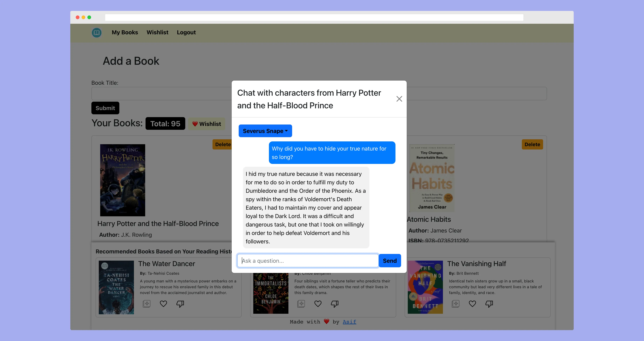The width and height of the screenshot is (644, 341).
Task: Open the My Books menu item
Action: tap(125, 33)
